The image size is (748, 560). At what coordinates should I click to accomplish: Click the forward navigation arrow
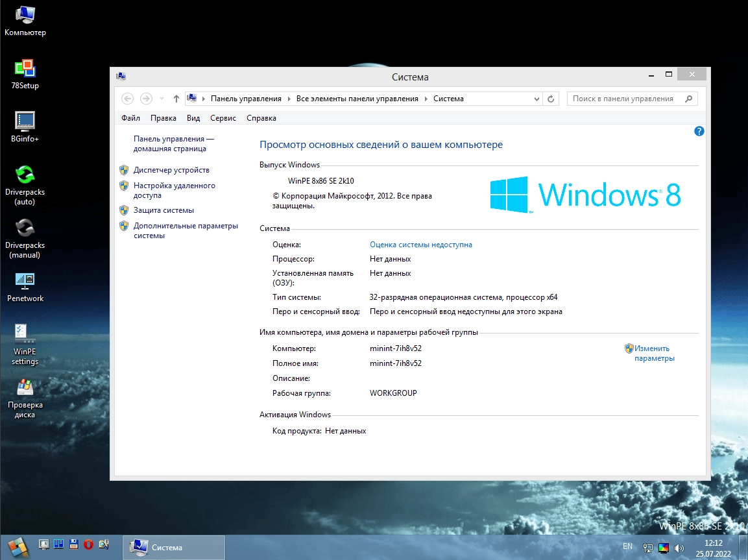point(146,99)
